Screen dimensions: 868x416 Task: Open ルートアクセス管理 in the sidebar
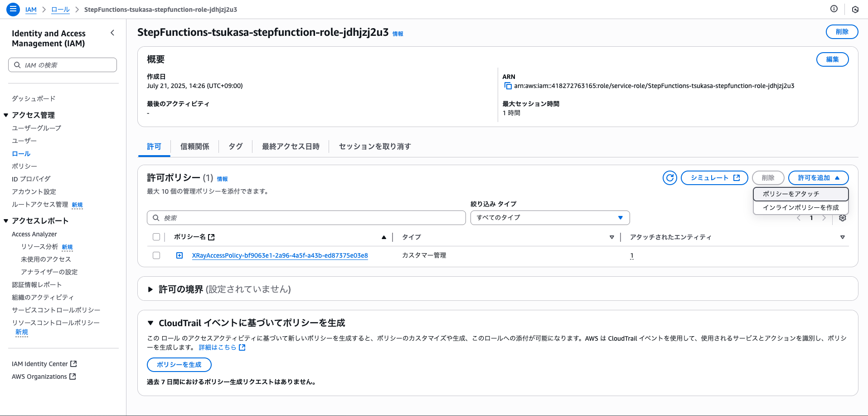40,204
